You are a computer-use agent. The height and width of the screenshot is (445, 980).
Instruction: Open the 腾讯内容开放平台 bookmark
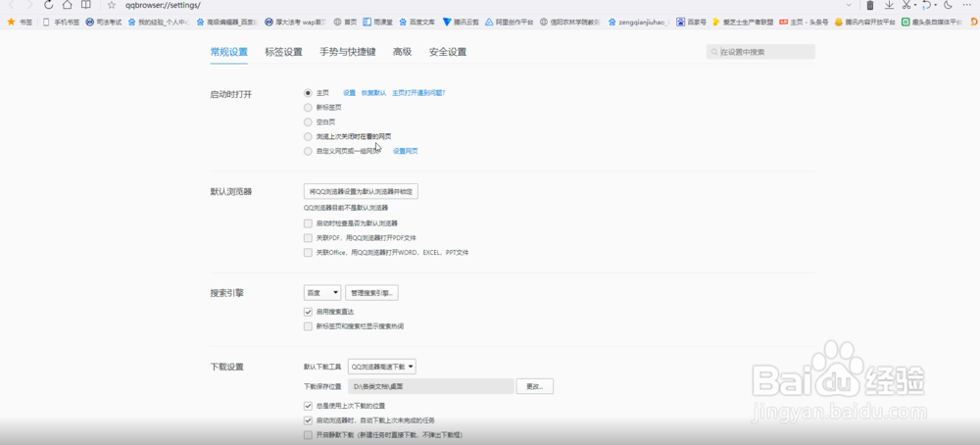pyautogui.click(x=865, y=22)
